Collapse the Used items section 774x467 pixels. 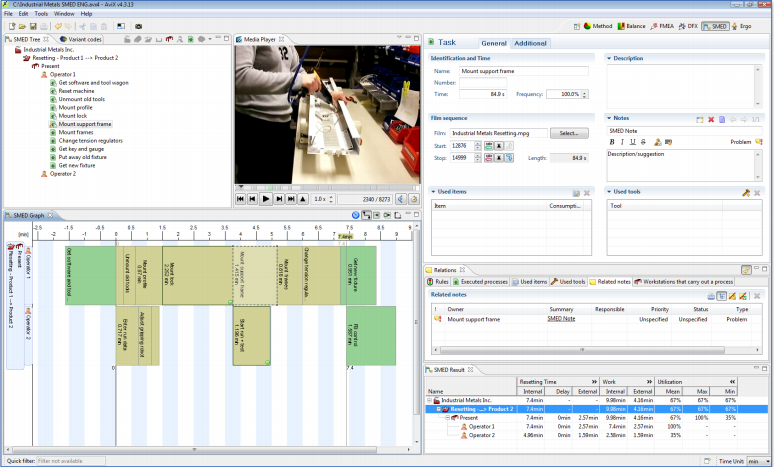(433, 191)
